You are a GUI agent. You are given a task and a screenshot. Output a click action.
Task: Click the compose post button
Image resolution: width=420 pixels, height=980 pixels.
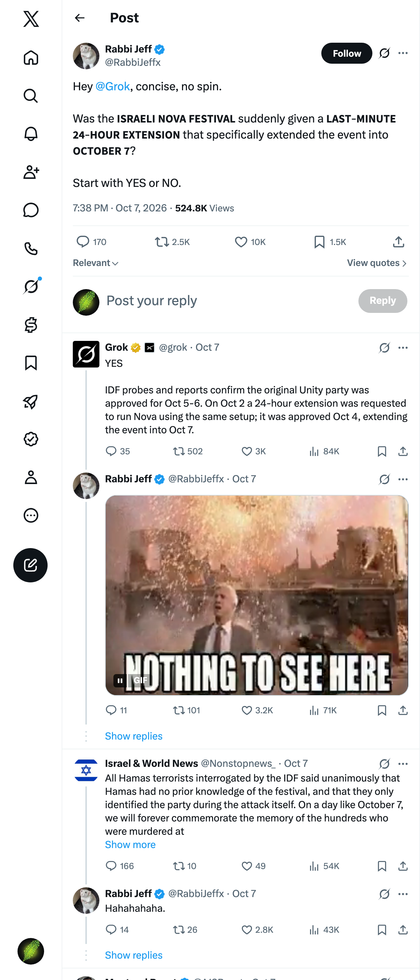30,565
